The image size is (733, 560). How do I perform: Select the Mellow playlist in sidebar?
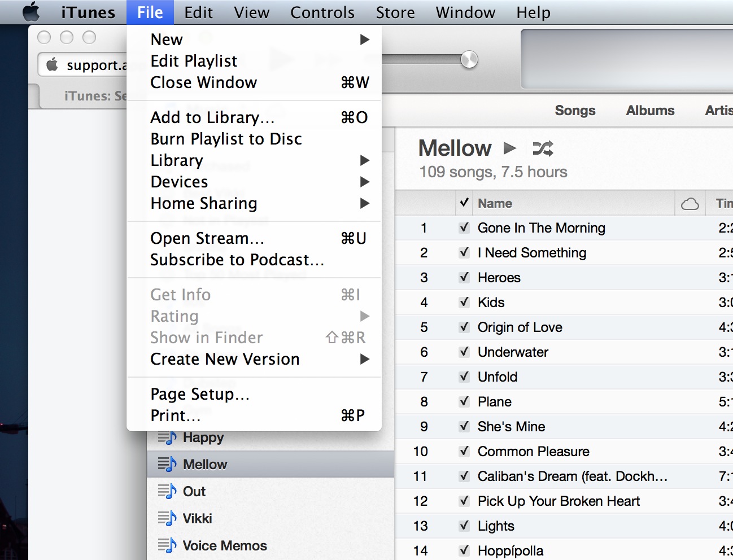click(270, 464)
